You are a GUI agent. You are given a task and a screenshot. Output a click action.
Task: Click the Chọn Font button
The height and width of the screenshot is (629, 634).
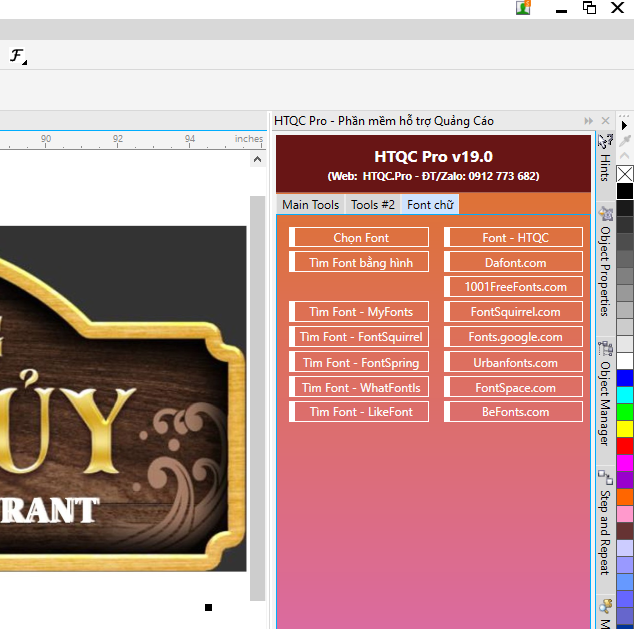click(x=359, y=237)
